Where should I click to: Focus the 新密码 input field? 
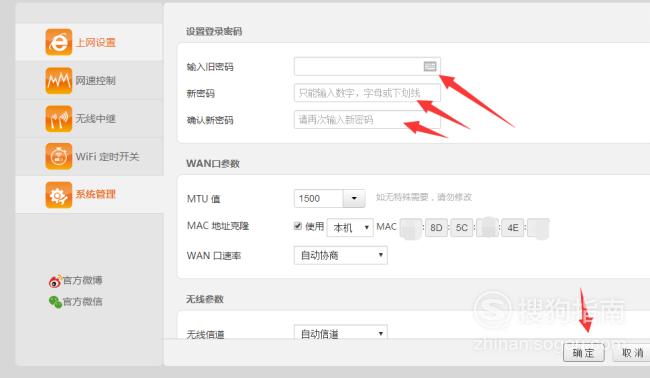point(367,93)
